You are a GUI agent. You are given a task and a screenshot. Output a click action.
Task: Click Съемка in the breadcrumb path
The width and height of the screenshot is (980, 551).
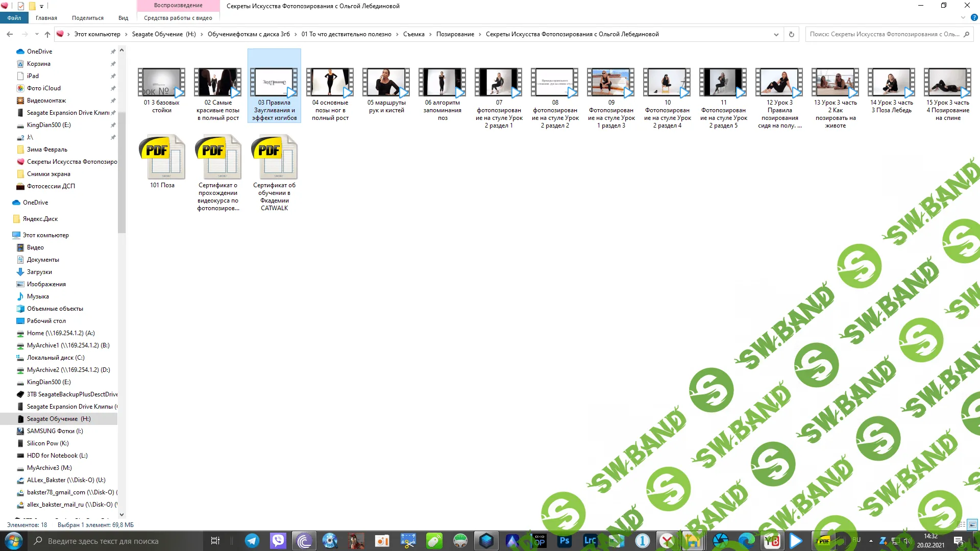[x=413, y=34]
